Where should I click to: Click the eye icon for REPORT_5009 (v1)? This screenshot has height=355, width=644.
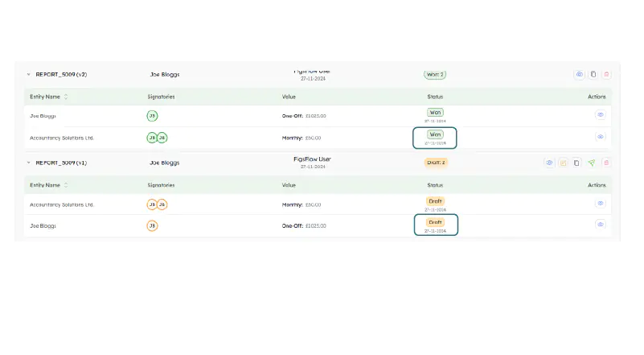(x=550, y=163)
